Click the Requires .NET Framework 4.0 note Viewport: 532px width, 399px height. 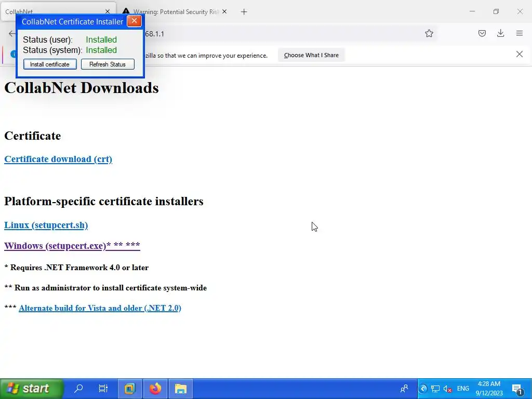click(76, 268)
